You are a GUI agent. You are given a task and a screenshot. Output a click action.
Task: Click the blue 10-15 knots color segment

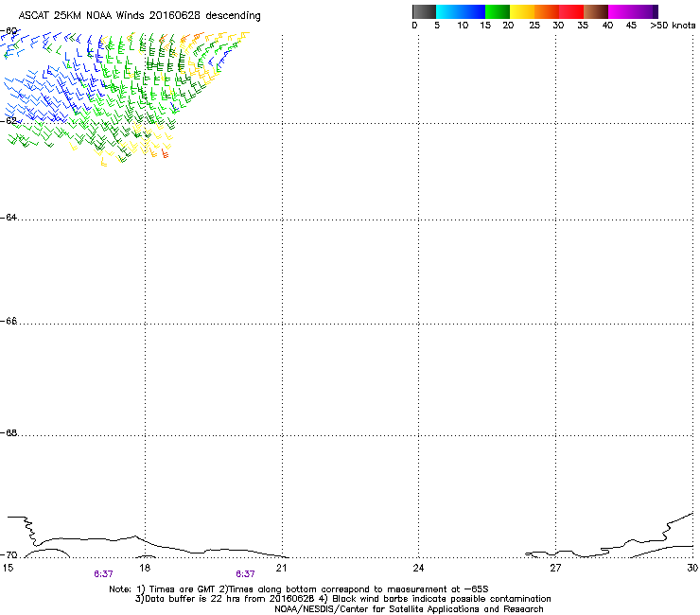pos(473,11)
